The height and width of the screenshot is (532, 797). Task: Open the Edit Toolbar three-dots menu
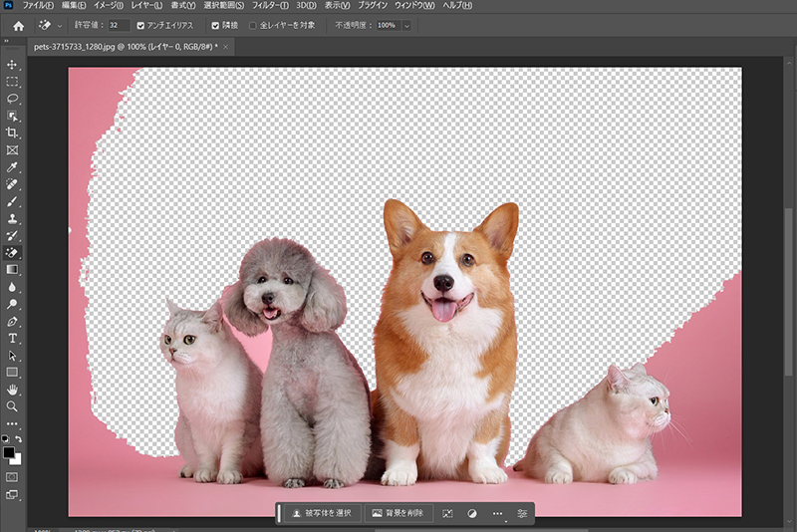[x=12, y=423]
